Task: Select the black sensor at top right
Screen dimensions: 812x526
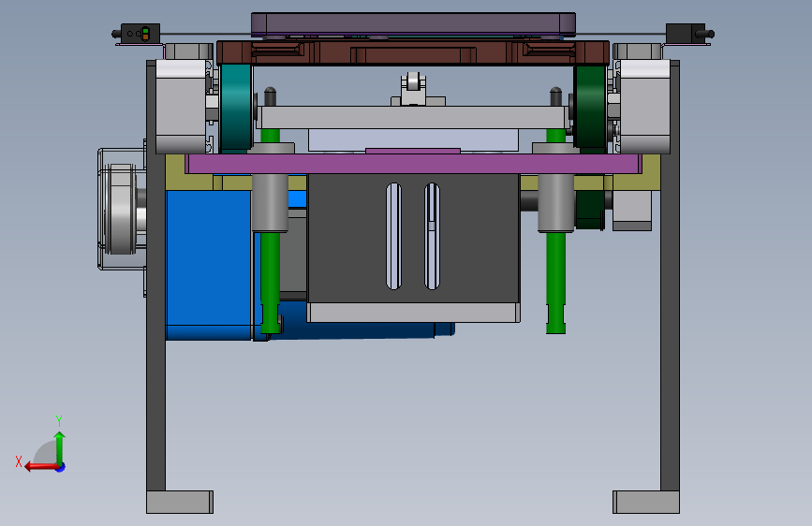Action: [x=686, y=34]
